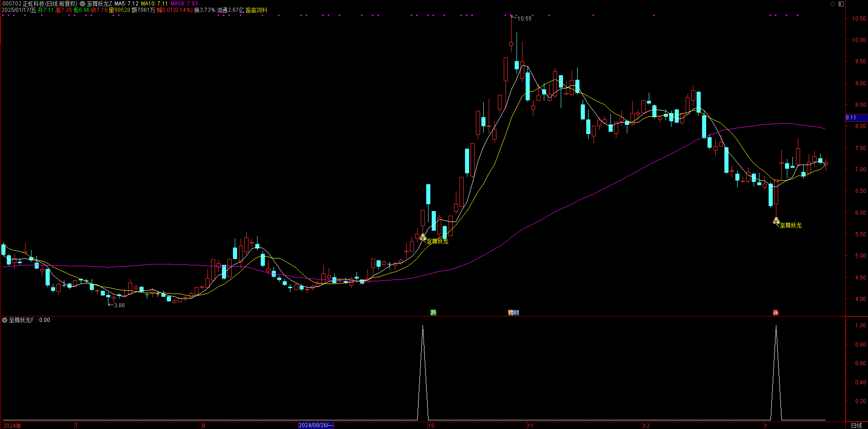
Task: Click the green 跌 event marker
Action: (x=434, y=312)
